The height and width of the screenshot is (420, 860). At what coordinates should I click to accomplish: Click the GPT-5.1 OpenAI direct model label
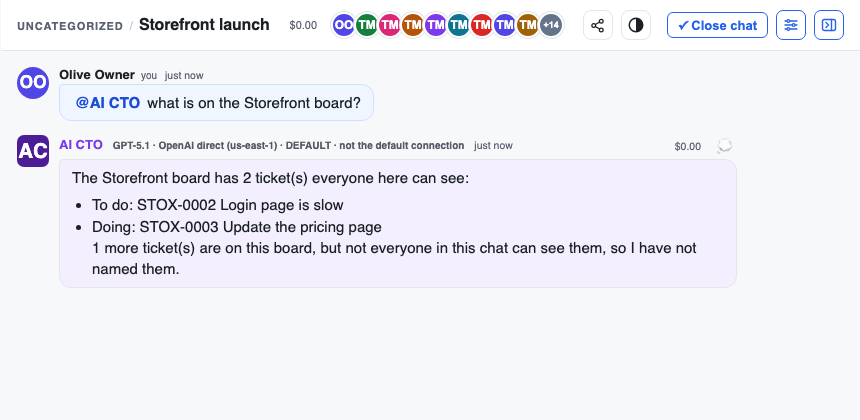[x=288, y=146]
